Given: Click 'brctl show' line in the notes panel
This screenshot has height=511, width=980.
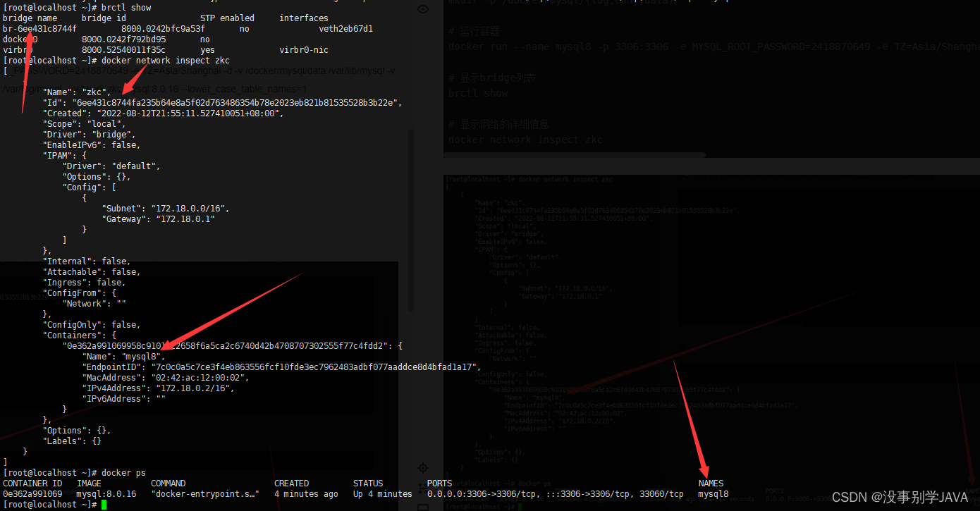Looking at the screenshot, I should [478, 93].
